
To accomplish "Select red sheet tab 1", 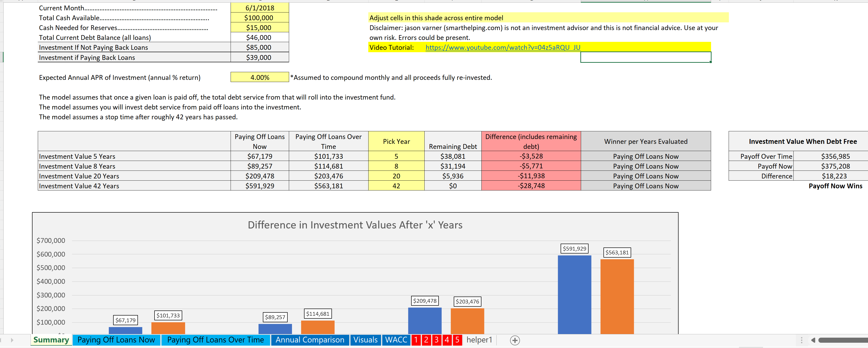I will click(416, 340).
